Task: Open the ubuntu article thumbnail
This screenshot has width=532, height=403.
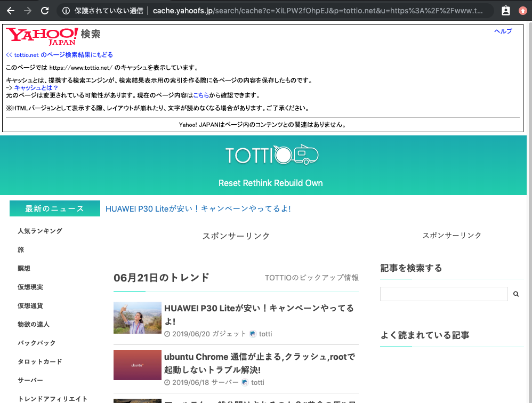Action: point(138,365)
